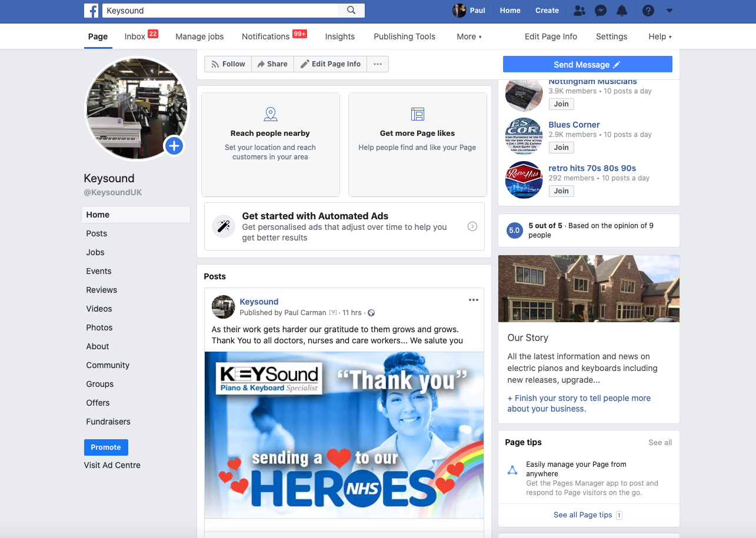
Task: Open the friend requests icon
Action: point(580,10)
